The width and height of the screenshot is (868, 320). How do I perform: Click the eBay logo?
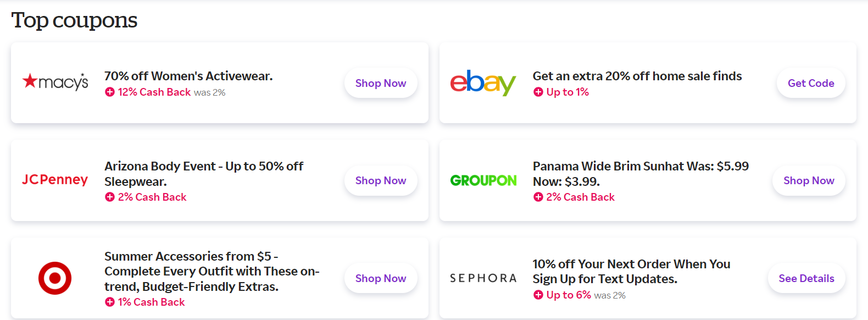click(x=483, y=82)
